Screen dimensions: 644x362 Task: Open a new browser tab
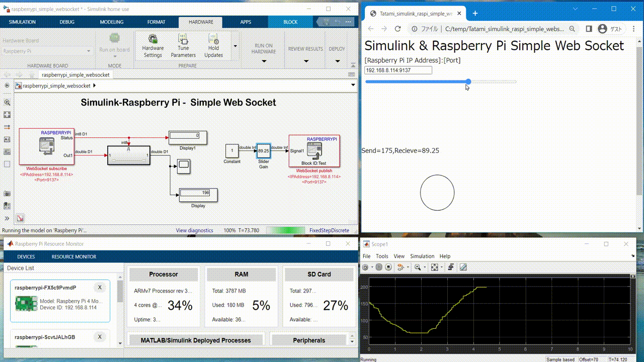click(x=475, y=14)
